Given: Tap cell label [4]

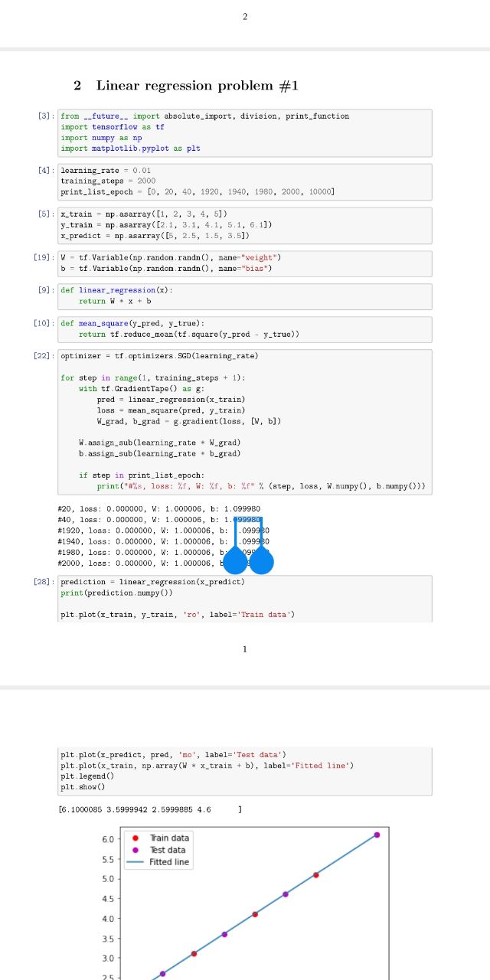Looking at the screenshot, I should pos(46,170).
